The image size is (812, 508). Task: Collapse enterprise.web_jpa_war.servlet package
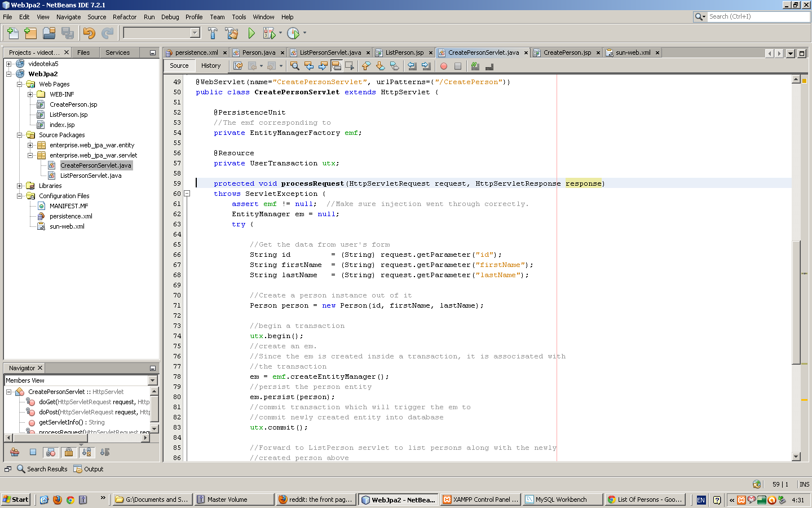30,155
